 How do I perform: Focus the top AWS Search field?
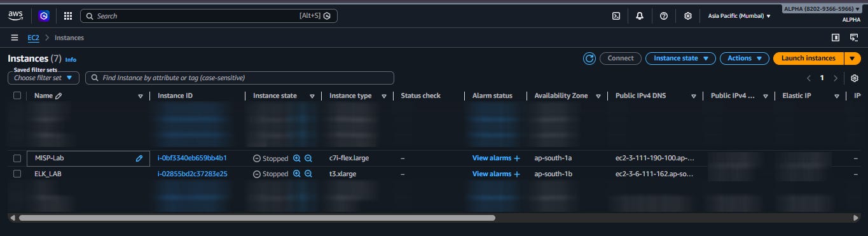point(209,16)
